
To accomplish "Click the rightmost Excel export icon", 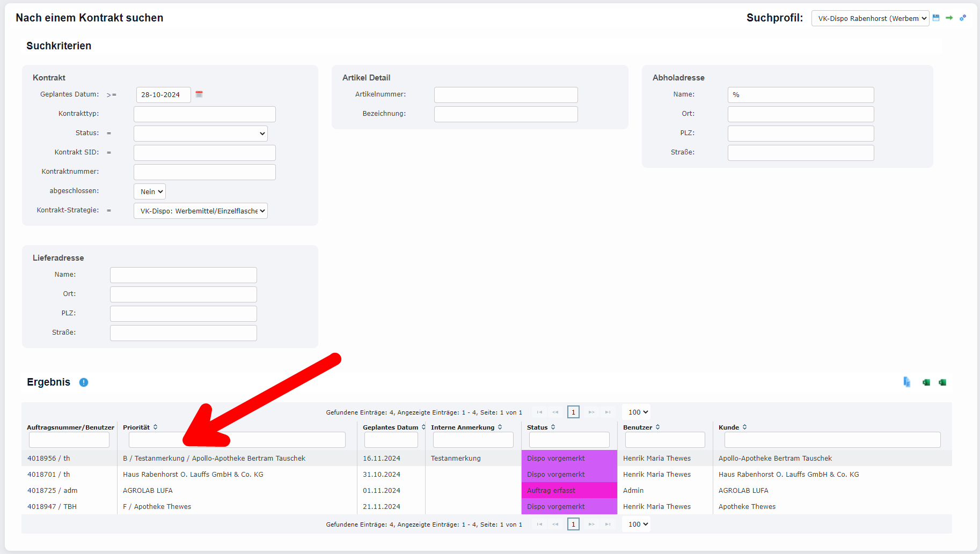I will pos(942,382).
